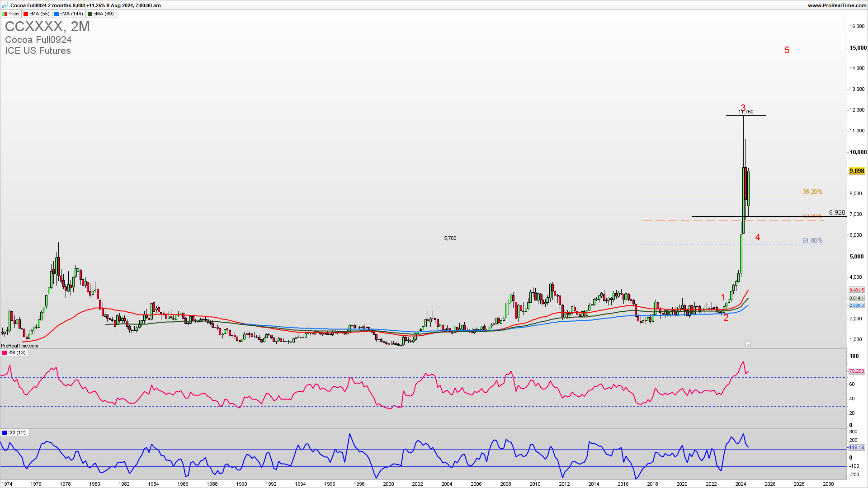This screenshot has width=868, height=488.
Task: Click the CCXXXX, 2M ticker text
Action: click(47, 27)
